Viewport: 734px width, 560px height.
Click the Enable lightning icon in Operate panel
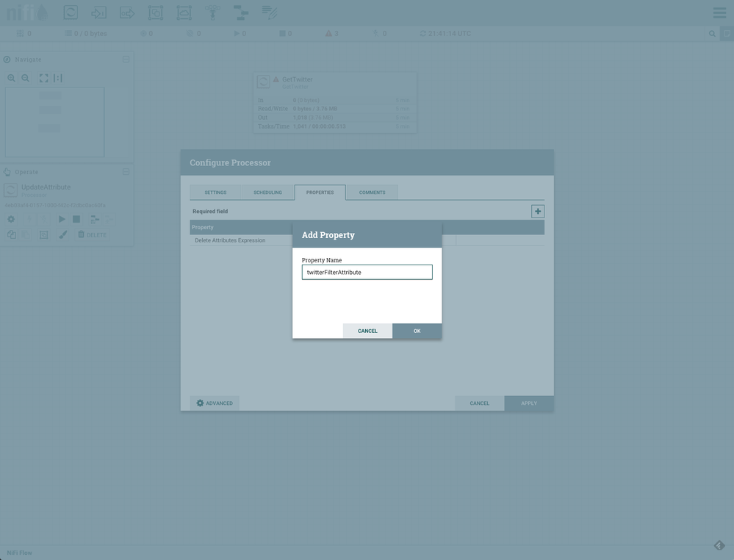coord(29,219)
